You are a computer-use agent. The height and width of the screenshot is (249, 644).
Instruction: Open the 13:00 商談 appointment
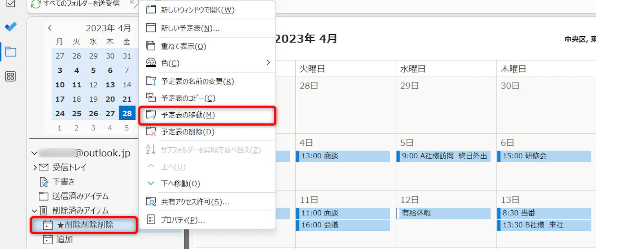343,156
